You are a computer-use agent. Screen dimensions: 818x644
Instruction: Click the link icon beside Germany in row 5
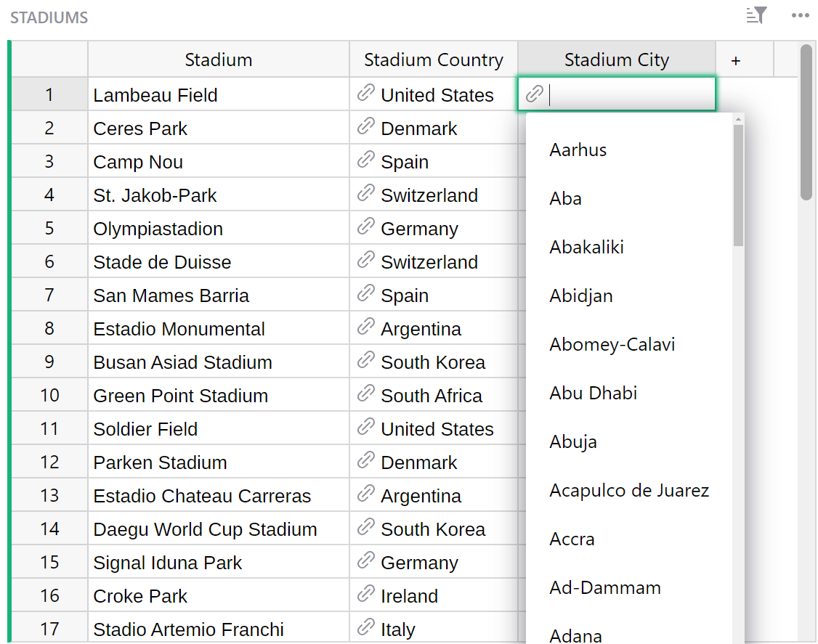(365, 228)
